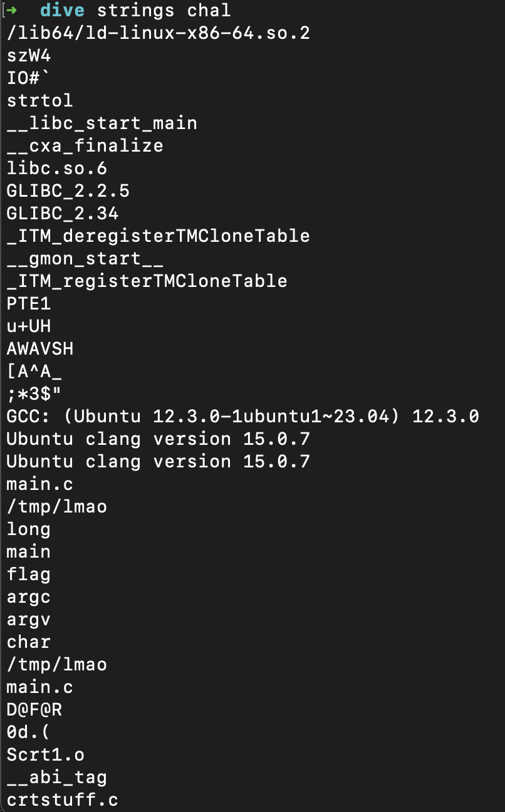Click the __cxa_finalize symbol

pyautogui.click(x=85, y=145)
